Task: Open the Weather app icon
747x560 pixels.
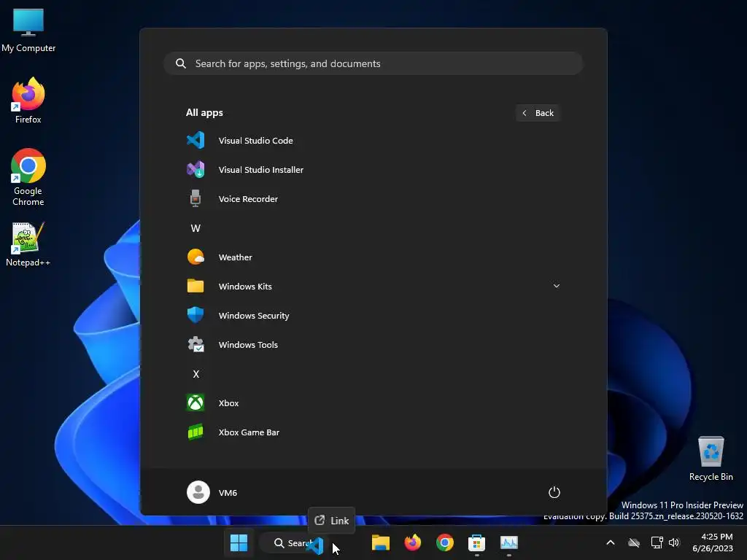Action: coord(196,257)
